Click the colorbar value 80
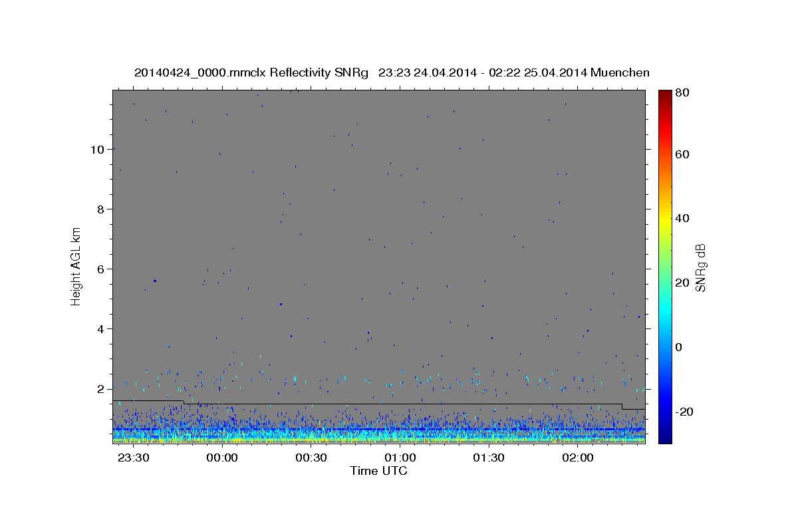This screenshot has height=532, width=798. 682,92
